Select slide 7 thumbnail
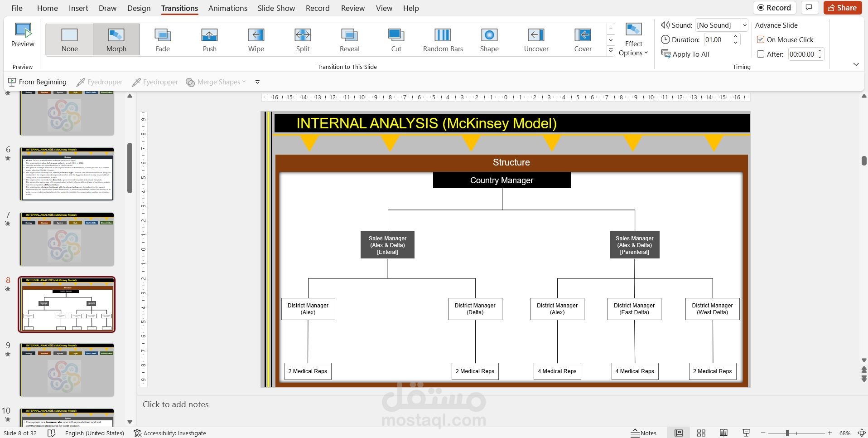This screenshot has height=438, width=868. (x=67, y=239)
